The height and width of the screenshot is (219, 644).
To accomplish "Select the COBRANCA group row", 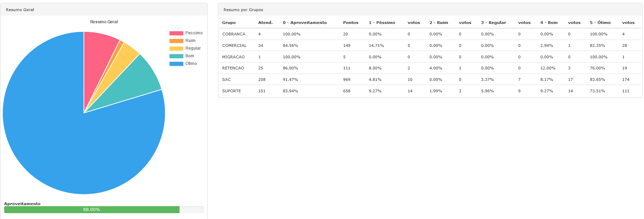I will click(234, 34).
